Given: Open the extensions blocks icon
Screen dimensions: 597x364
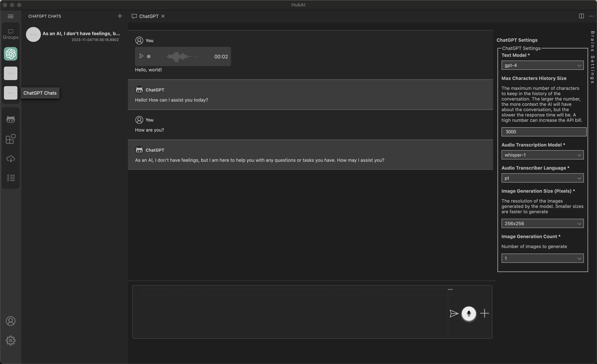Looking at the screenshot, I should pos(11,139).
